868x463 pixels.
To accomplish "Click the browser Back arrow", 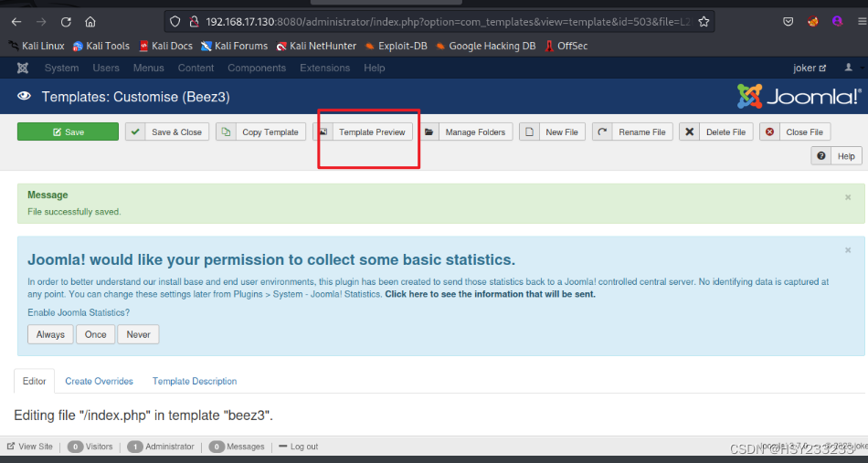I will (x=16, y=22).
